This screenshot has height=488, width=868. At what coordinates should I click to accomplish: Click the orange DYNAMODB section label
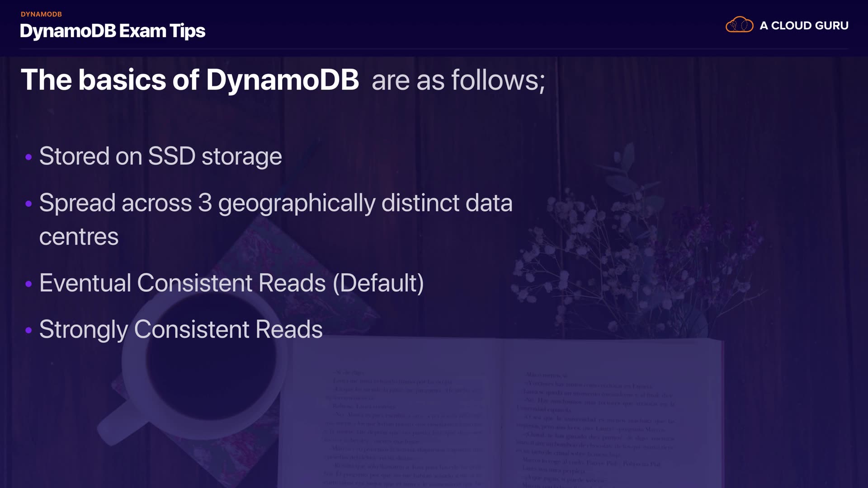(x=41, y=14)
